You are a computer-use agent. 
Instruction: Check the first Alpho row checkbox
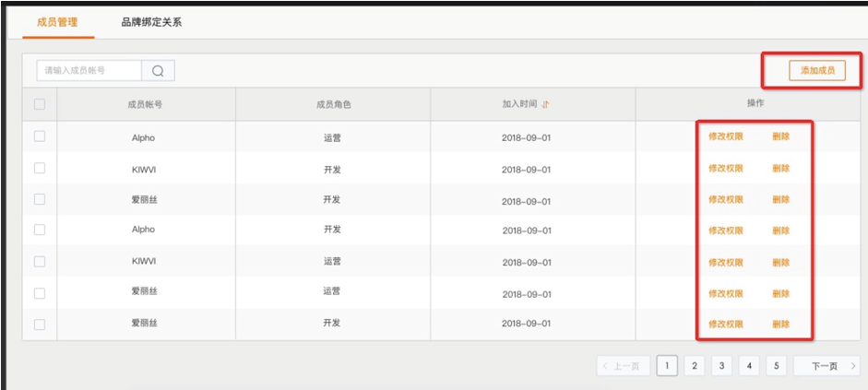(40, 136)
